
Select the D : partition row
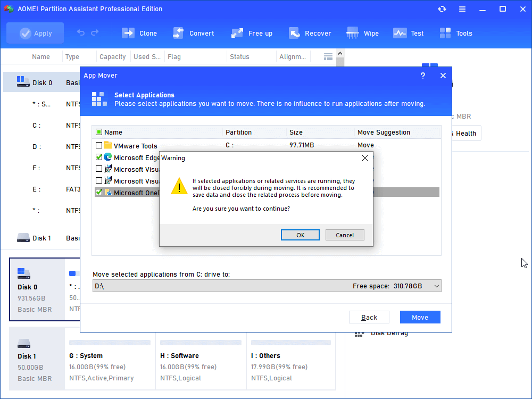(41, 147)
